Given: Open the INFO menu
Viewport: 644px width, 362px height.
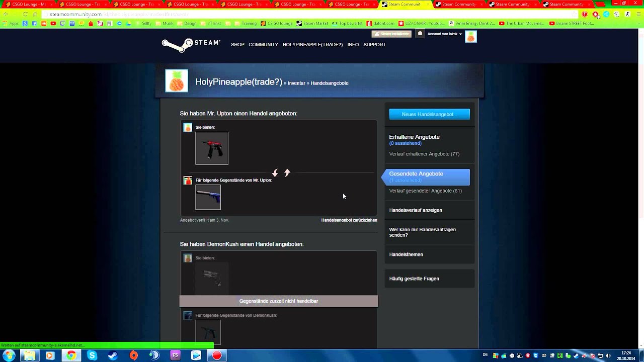Looking at the screenshot, I should coord(353,45).
